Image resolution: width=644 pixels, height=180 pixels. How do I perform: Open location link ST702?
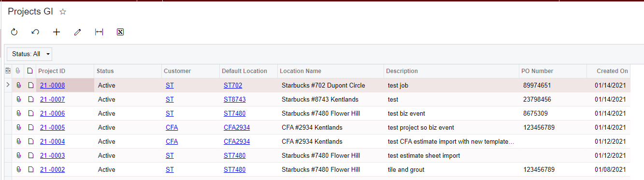click(x=233, y=86)
